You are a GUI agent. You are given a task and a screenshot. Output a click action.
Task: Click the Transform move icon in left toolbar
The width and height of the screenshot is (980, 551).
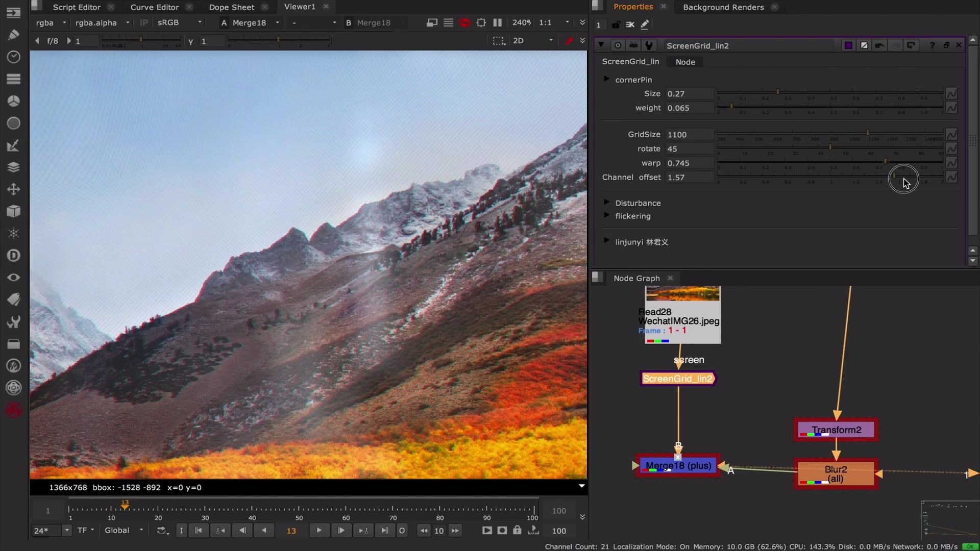[14, 189]
